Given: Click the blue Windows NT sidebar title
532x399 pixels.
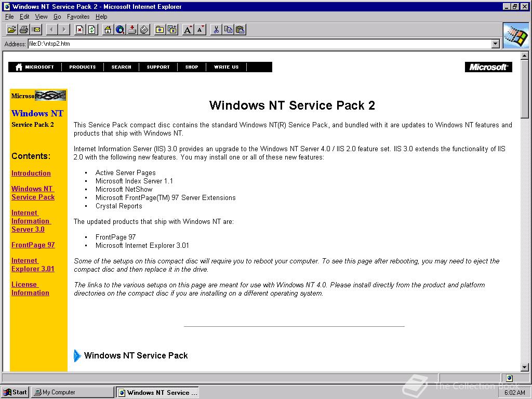Looking at the screenshot, I should [37, 113].
